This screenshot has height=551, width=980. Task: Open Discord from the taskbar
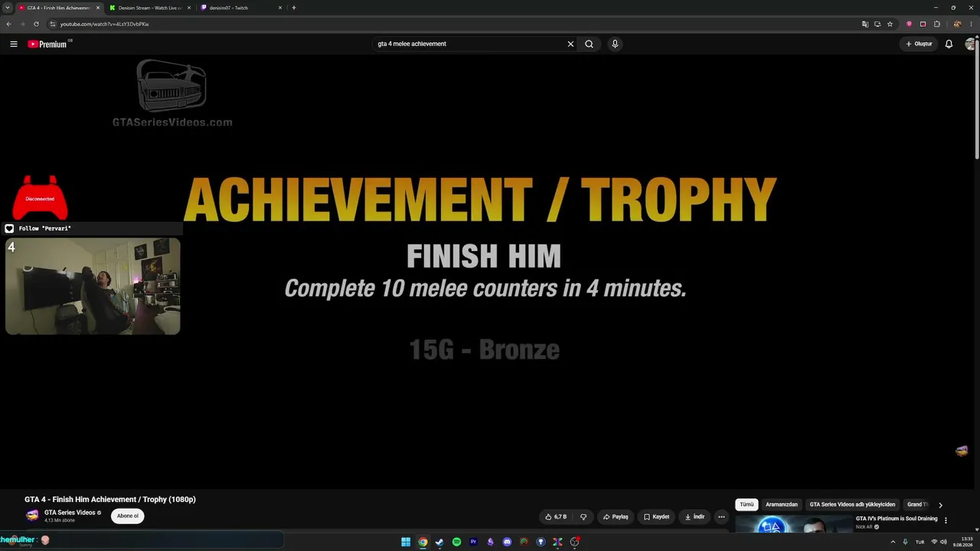click(507, 542)
